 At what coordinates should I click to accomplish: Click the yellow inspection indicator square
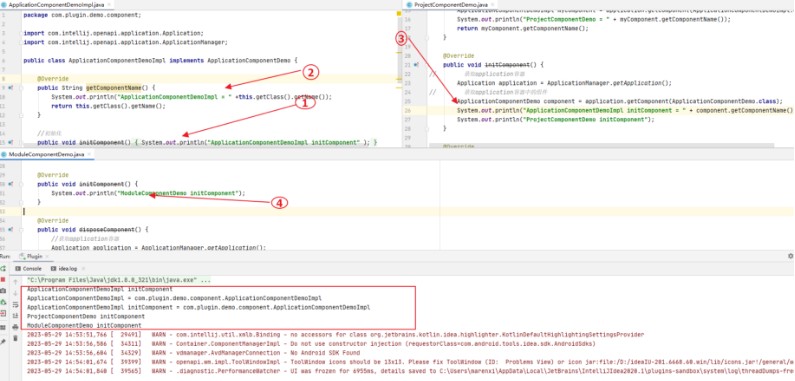(399, 14)
